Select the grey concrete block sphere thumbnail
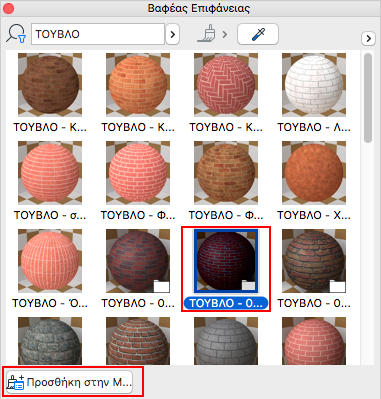Image resolution: width=381 pixels, height=399 pixels. pos(226,341)
